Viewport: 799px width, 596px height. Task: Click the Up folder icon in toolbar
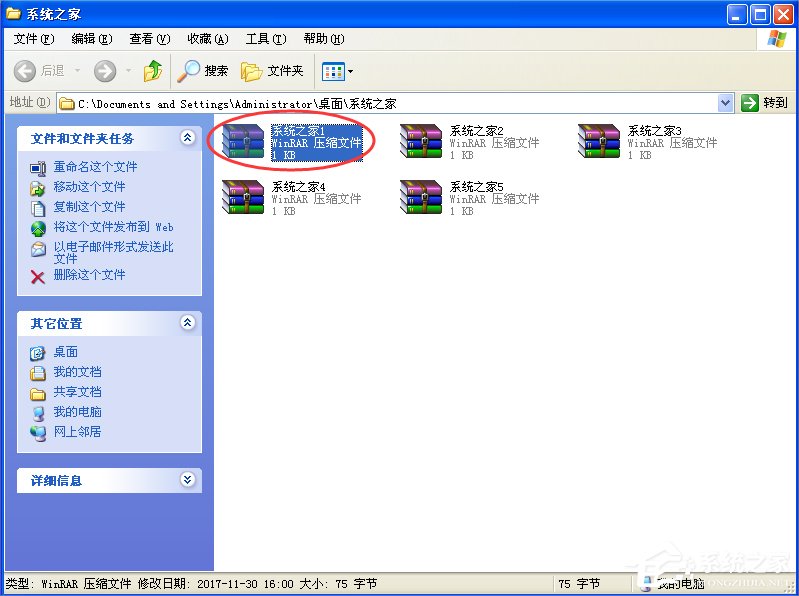[153, 71]
